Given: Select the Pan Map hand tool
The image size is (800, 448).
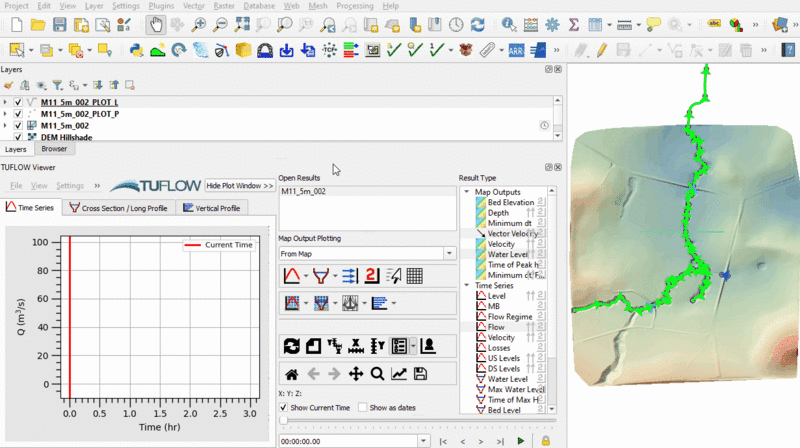Looking at the screenshot, I should 158,24.
